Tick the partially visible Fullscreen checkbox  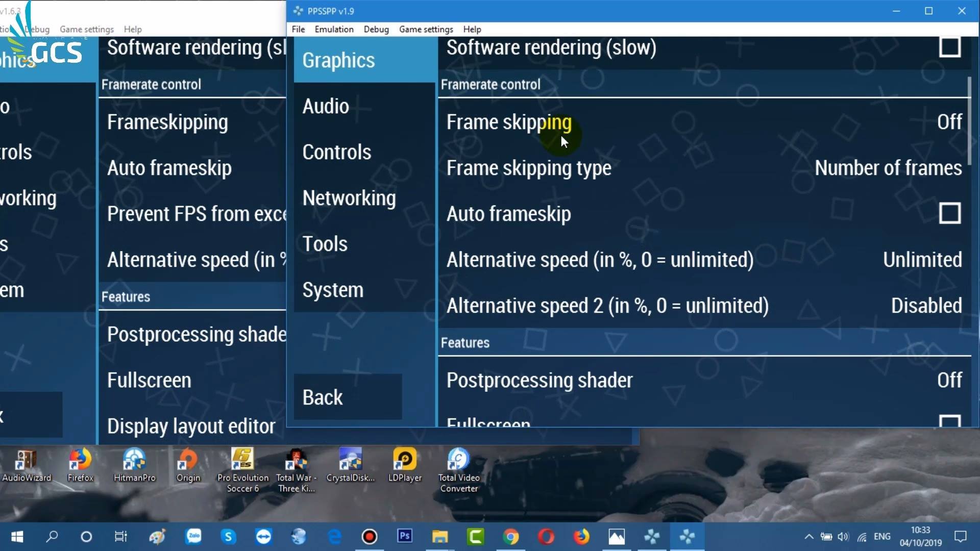click(x=949, y=421)
